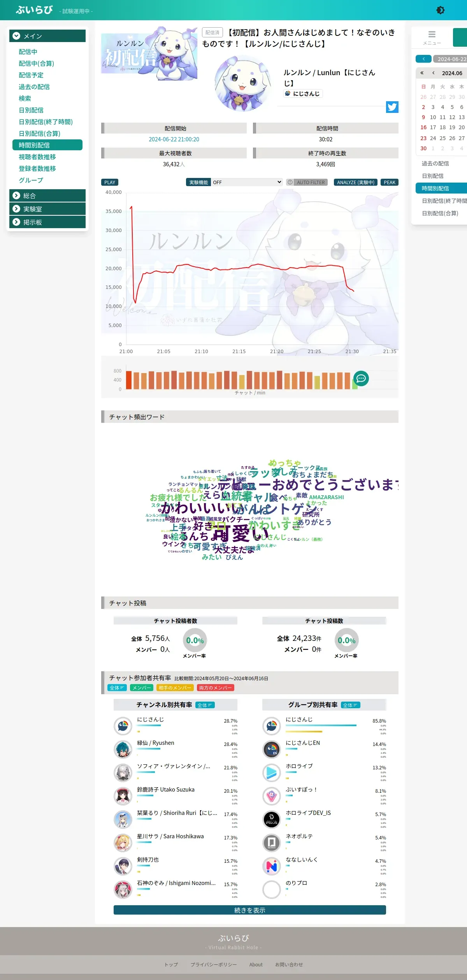Select 日別配信 in right panel menu
Image resolution: width=467 pixels, height=980 pixels.
433,176
